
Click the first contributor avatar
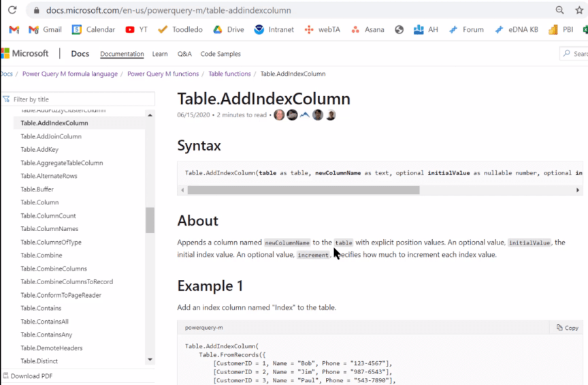[279, 115]
